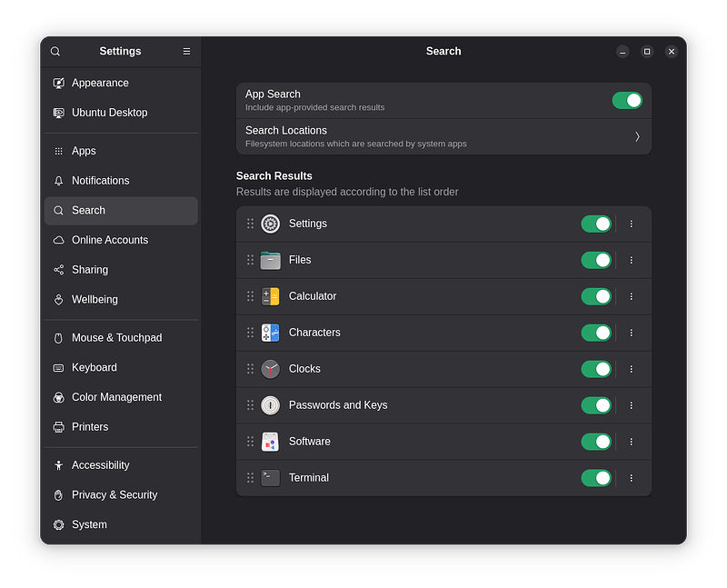Grab the drag handle for Software row

251,442
